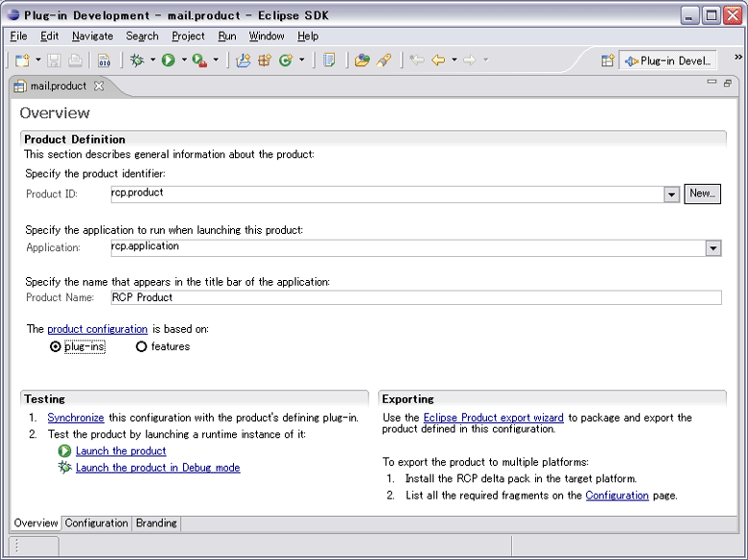Open the Eclipse Product export wizard link
This screenshot has width=748, height=560.
tap(493, 418)
